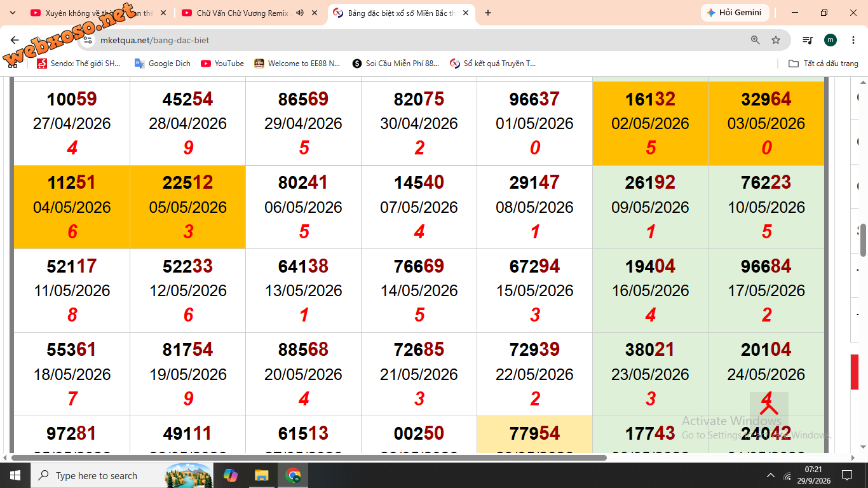Open the Tất cả dấu trang folder
The width and height of the screenshot is (868, 488).
823,64
